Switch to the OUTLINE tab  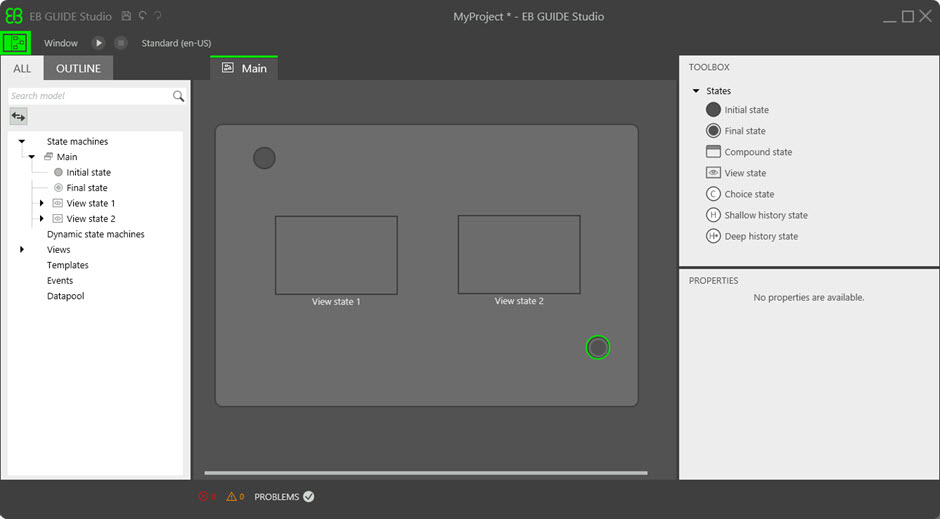point(79,68)
